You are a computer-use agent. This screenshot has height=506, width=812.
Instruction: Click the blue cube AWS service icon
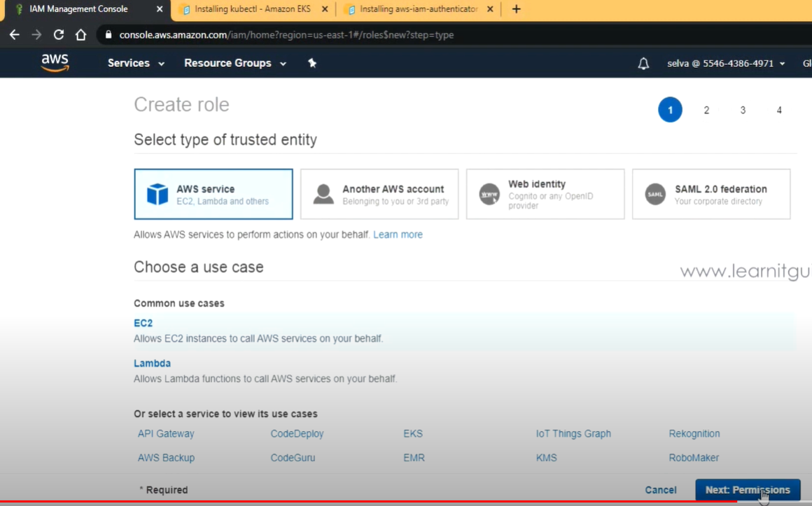coord(157,195)
